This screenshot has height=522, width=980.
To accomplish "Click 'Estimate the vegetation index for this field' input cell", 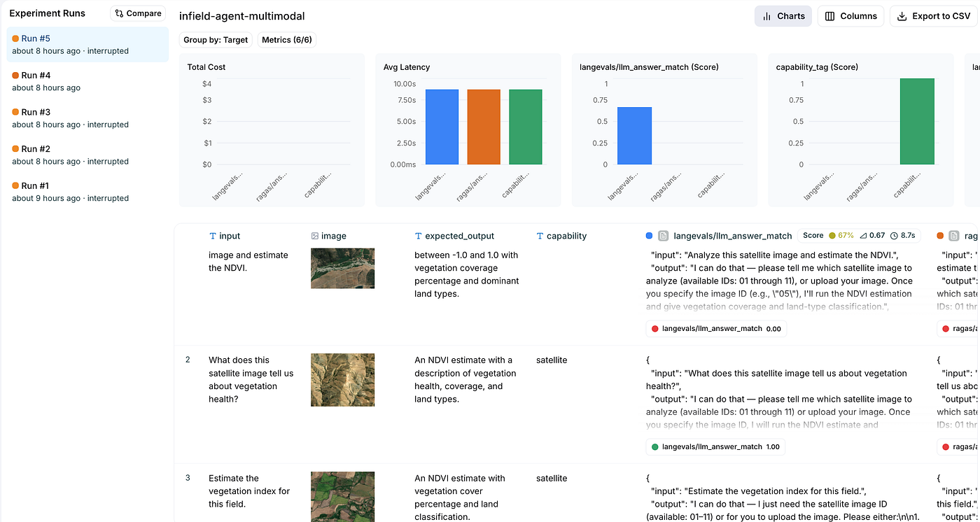I will 249,491.
